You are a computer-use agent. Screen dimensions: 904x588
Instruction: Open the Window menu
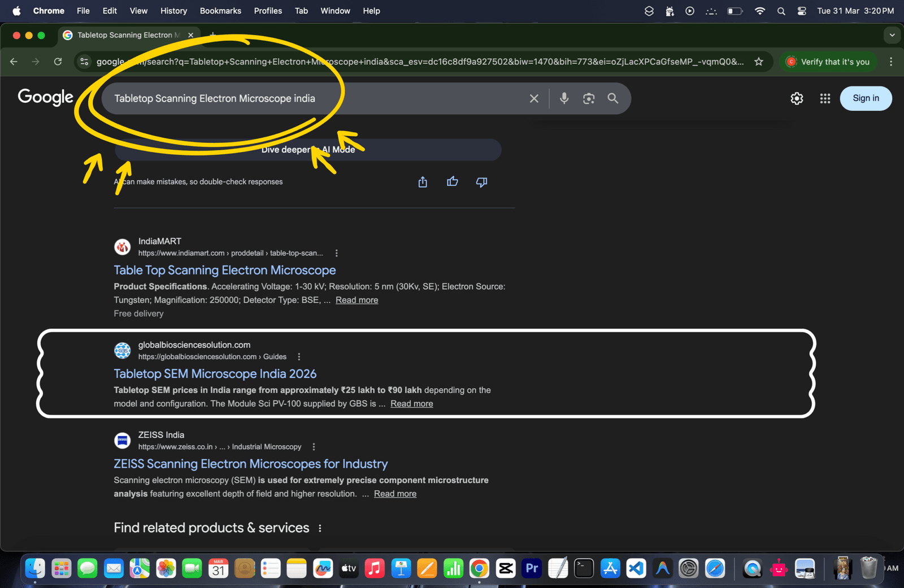(x=335, y=11)
